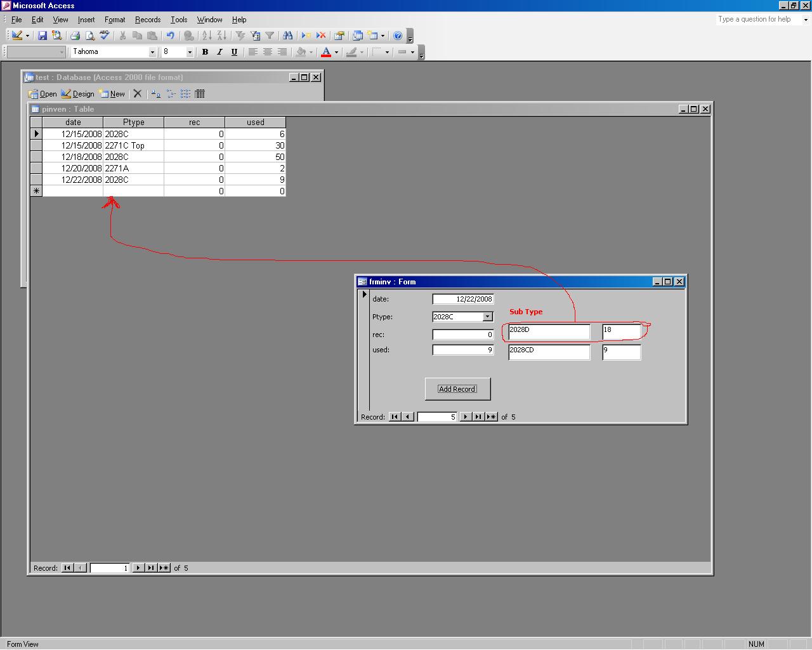Click the 2028D sub type text field
Viewport: 812px width, 650px height.
click(x=549, y=331)
